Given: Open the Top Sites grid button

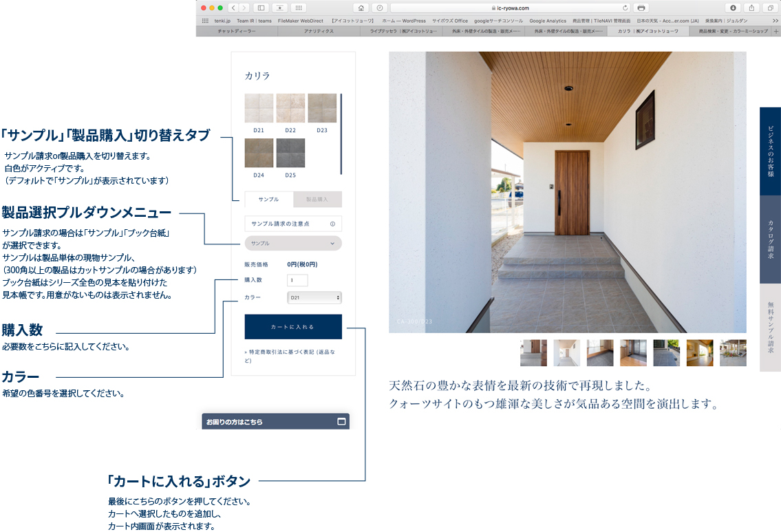Looking at the screenshot, I should pos(299,8).
